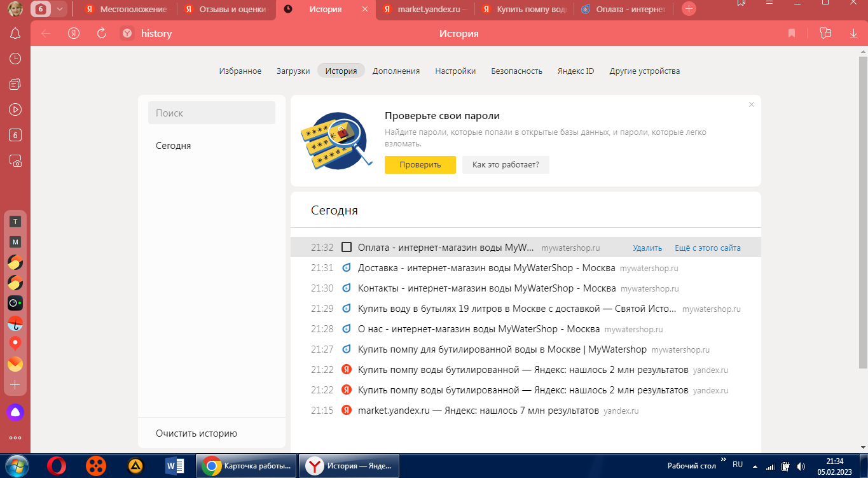
Task: Go back with the left arrow icon
Action: [x=46, y=33]
